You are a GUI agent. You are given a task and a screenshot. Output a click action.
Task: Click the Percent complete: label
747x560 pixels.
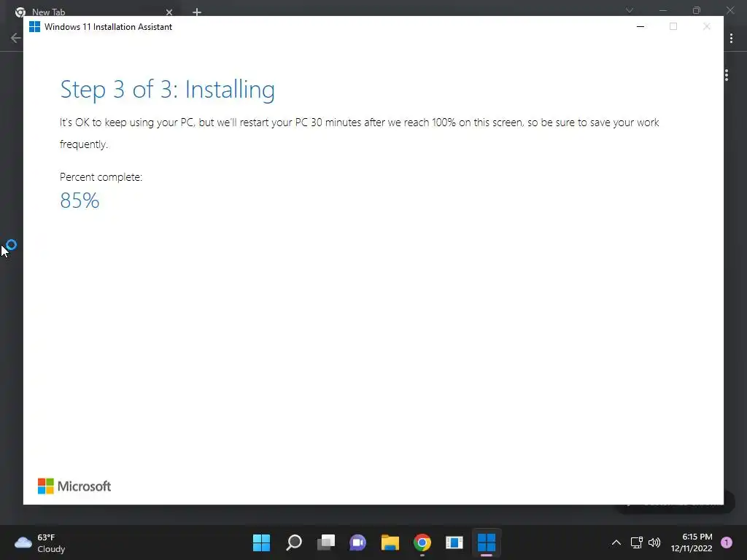coord(101,177)
